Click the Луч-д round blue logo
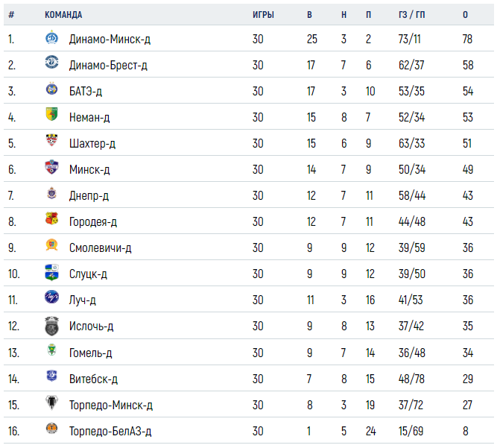The image size is (497, 448). 51,297
